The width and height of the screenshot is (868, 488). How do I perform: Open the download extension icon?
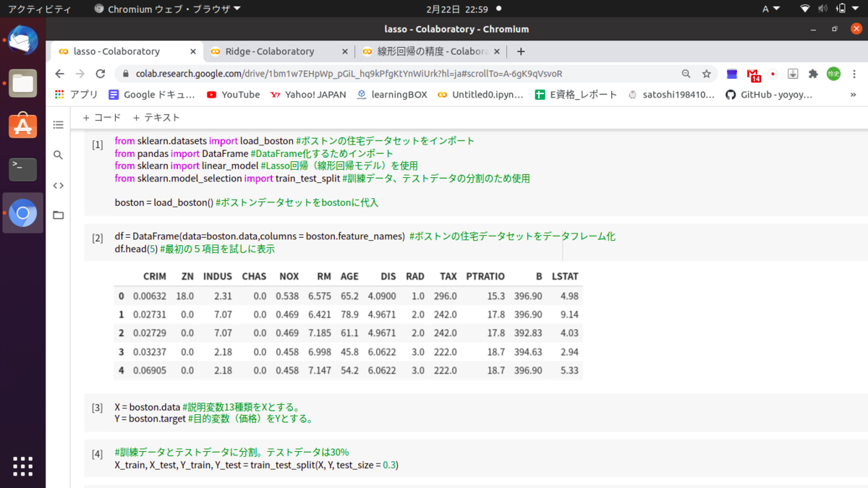[x=793, y=74]
